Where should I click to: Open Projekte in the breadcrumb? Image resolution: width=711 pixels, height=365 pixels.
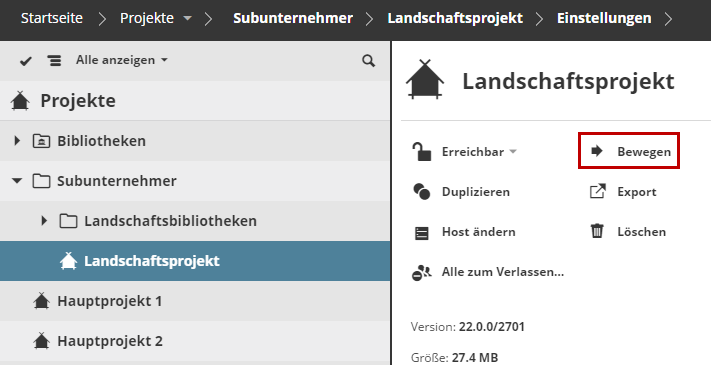click(146, 18)
